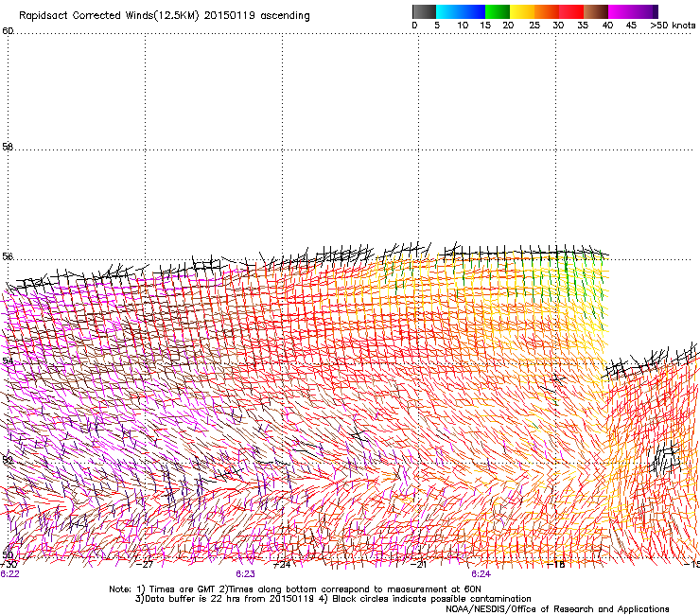Click the -18 longitude axis label
This screenshot has width=700, height=615.
coord(556,565)
